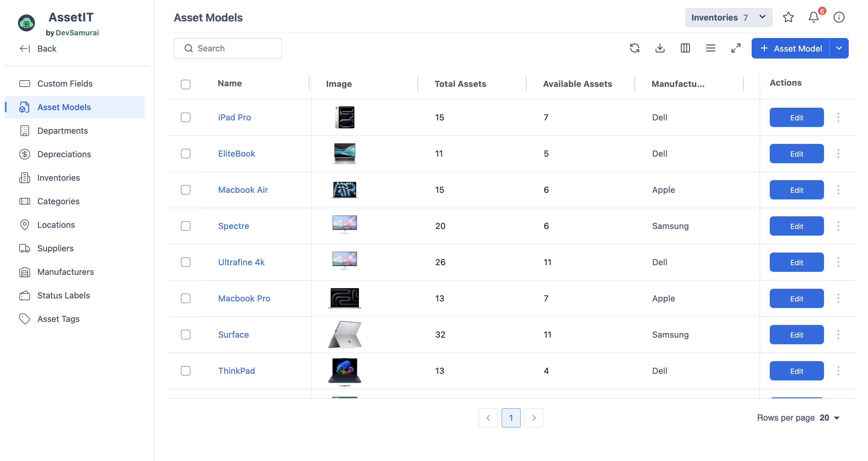Screen dimensions: 868x461
Task: Refresh the asset models table
Action: pos(634,48)
